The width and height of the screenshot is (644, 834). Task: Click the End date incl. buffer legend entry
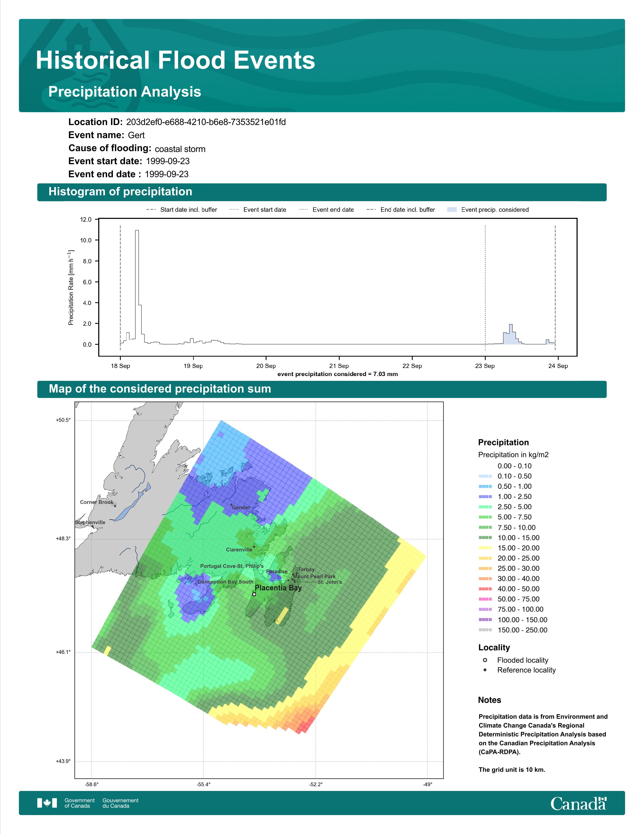(401, 210)
